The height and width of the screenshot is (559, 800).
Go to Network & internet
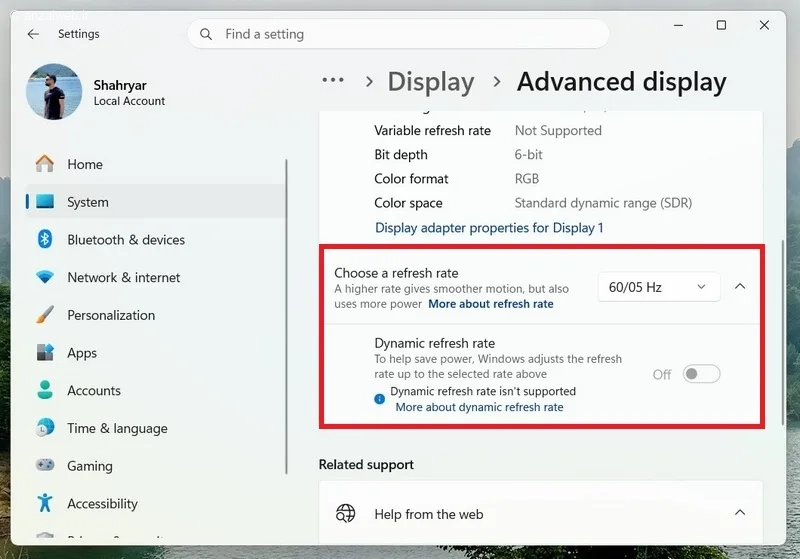156,277
